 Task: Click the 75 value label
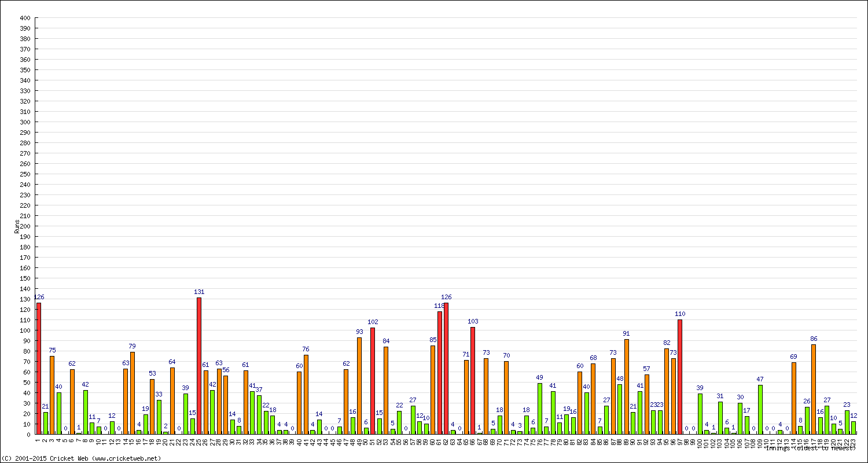[x=52, y=351]
